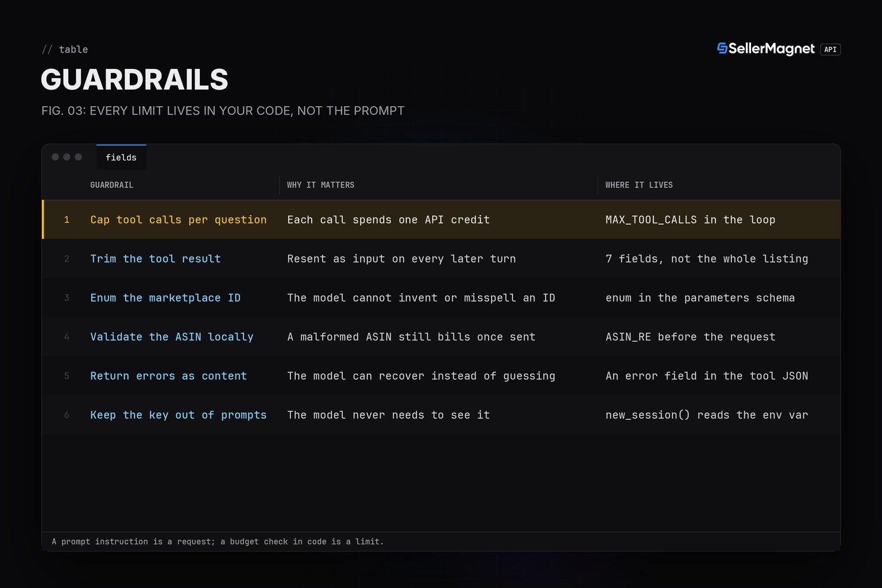
Task: Click 'The model can recover instead of guessing'
Action: tap(421, 376)
